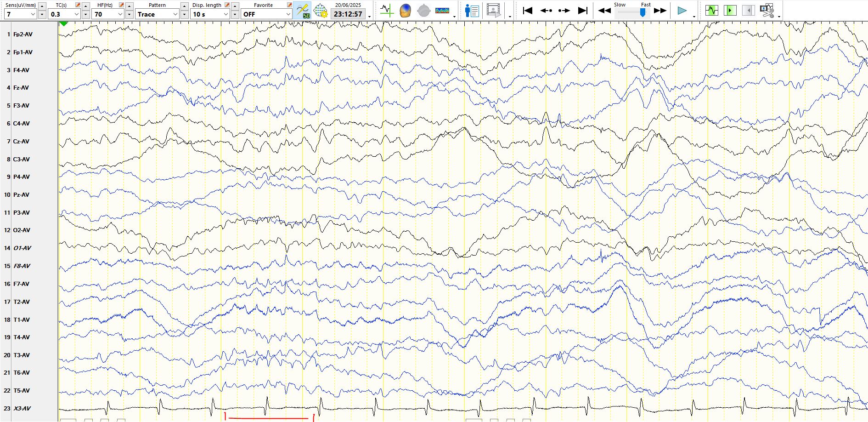Toggle the 50 Hz notch filter icon
This screenshot has width=868, height=422.
(x=303, y=10)
